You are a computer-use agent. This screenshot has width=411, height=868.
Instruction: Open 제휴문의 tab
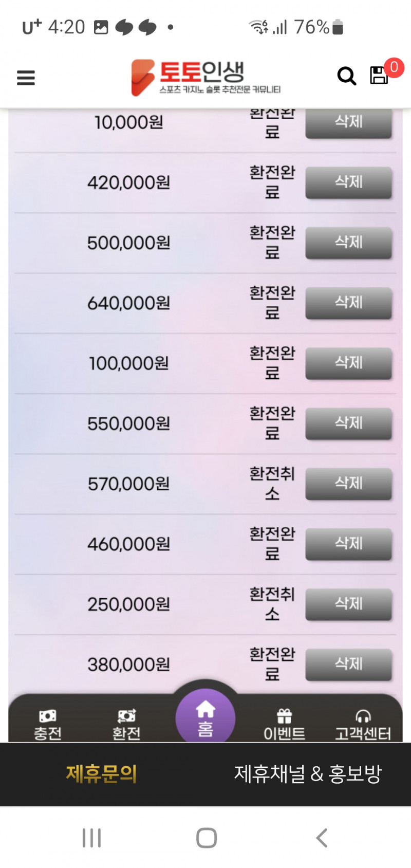coord(102,773)
